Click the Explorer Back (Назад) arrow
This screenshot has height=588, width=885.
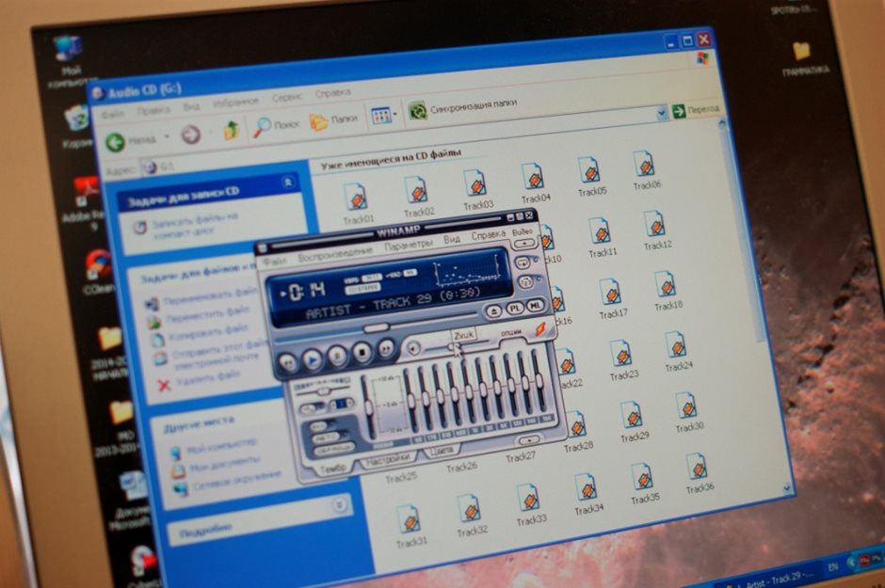click(117, 141)
